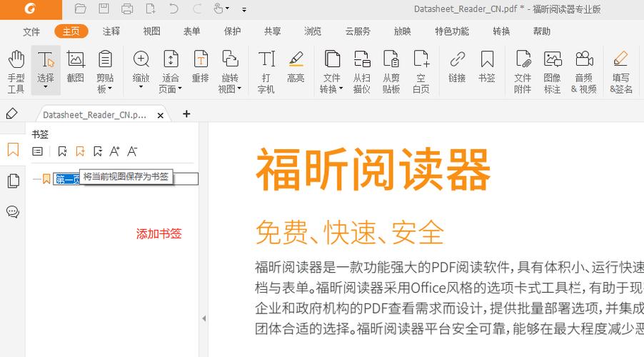Click the 书签 bookmark ribbon button
Screen dimensions: 644x357
[487, 67]
